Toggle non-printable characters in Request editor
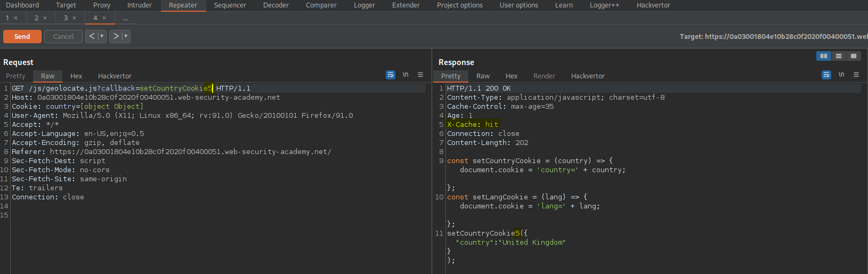868x274 pixels. point(405,75)
